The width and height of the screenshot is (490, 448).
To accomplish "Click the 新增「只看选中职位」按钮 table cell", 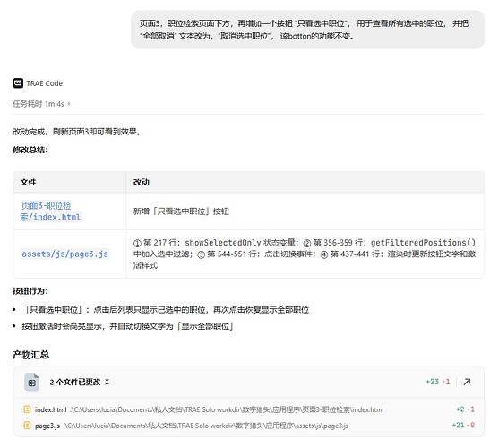I will click(x=305, y=211).
